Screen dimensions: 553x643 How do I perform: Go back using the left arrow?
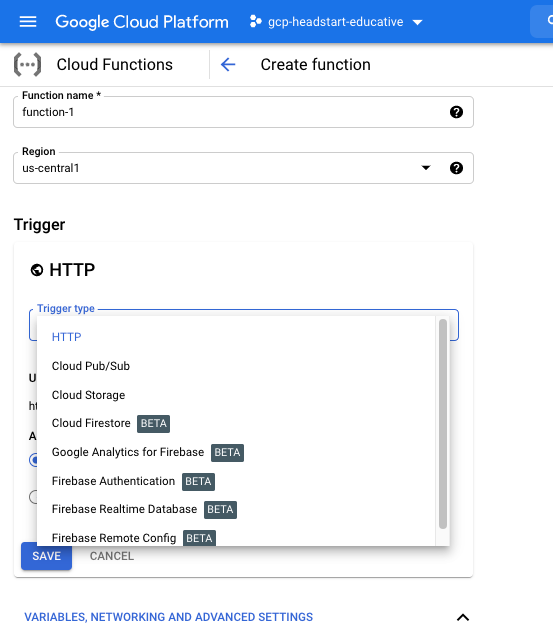228,64
